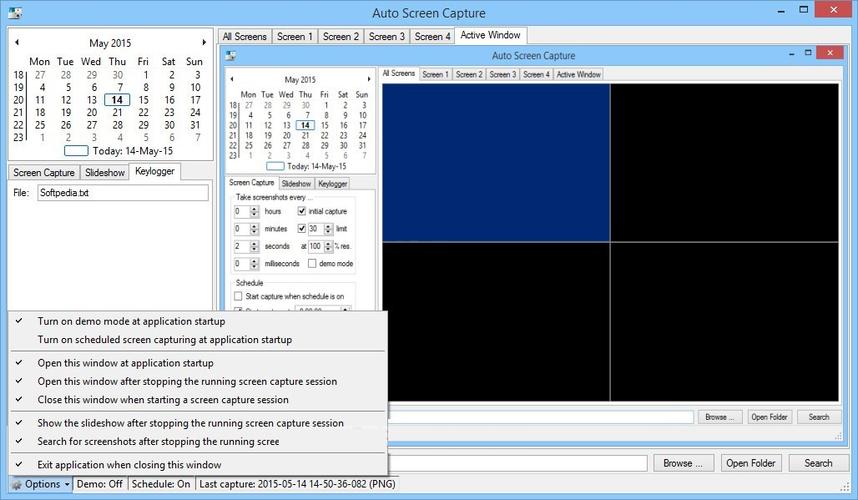Viewport: 858px width, 500px height.
Task: Click the Last capture status entry
Action: [x=297, y=485]
